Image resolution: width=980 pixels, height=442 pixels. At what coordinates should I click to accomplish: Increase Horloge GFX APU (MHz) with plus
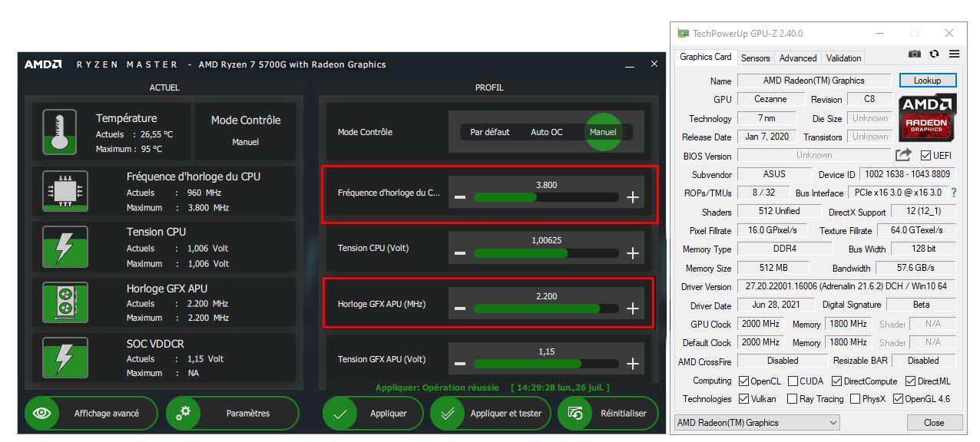point(633,308)
